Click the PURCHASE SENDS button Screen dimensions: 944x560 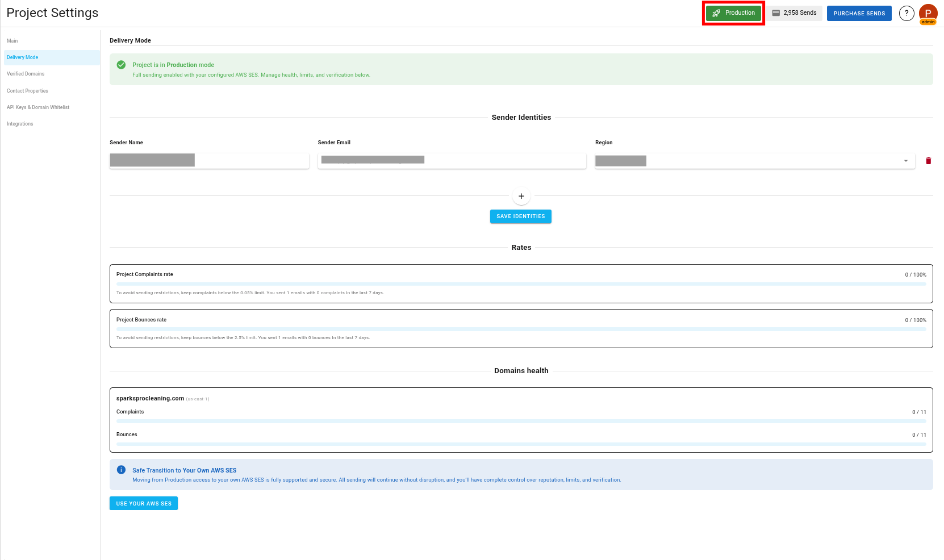pyautogui.click(x=859, y=12)
